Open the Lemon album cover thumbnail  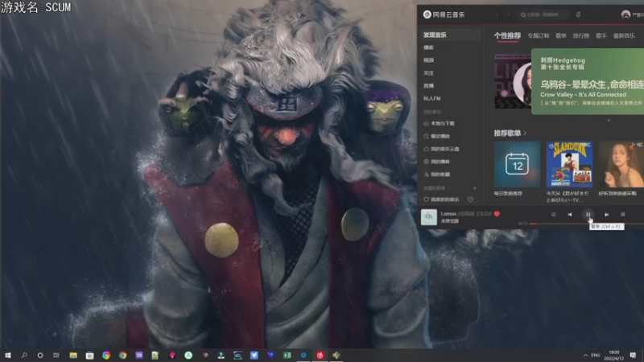[429, 217]
